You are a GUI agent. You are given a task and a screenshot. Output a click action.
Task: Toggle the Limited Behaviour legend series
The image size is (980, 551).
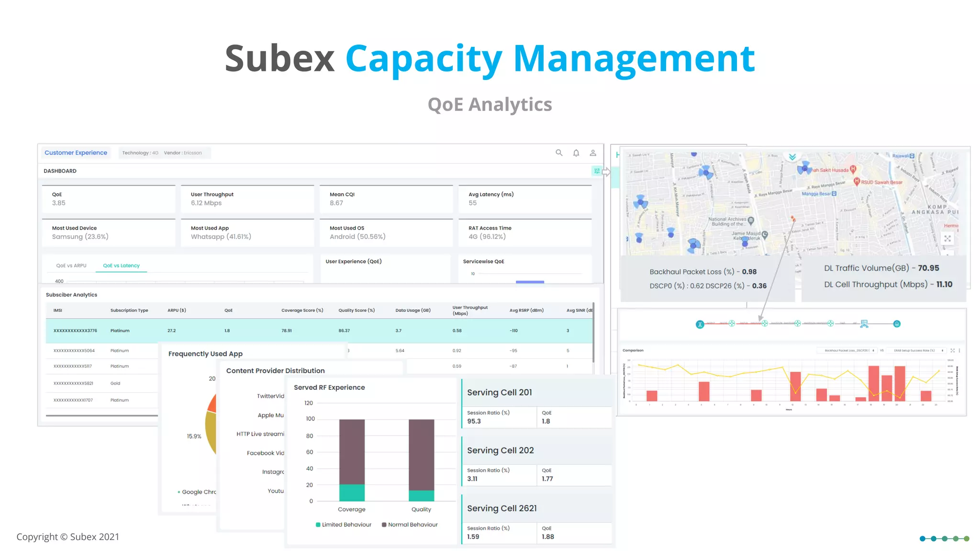pos(344,525)
